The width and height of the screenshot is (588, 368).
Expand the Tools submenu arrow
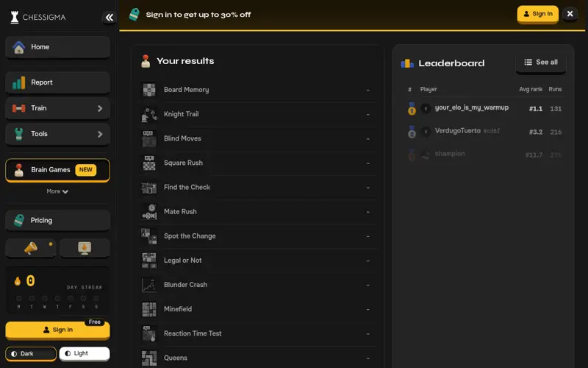click(100, 134)
